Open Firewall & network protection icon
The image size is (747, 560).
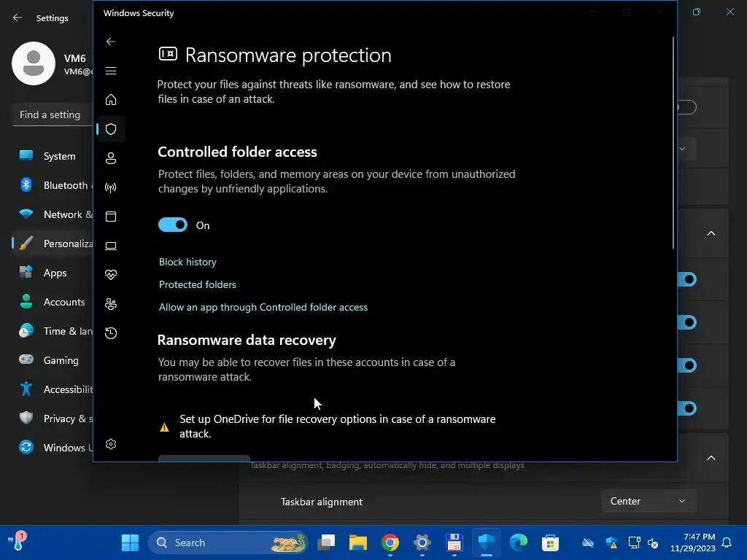click(111, 187)
